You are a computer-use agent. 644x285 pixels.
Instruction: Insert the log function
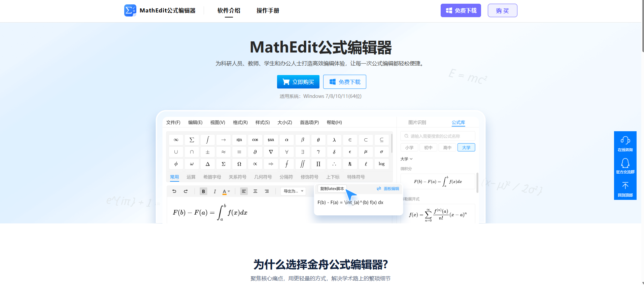click(381, 164)
